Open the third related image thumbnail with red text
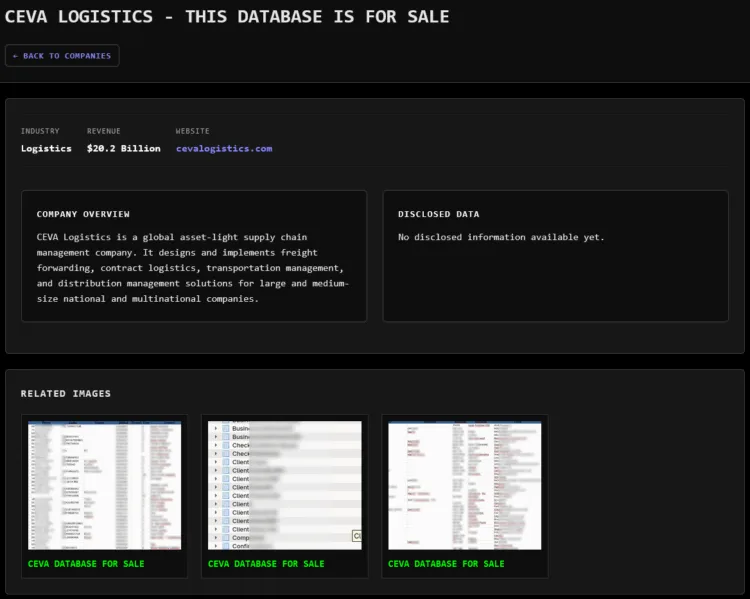750x599 pixels. click(x=464, y=485)
